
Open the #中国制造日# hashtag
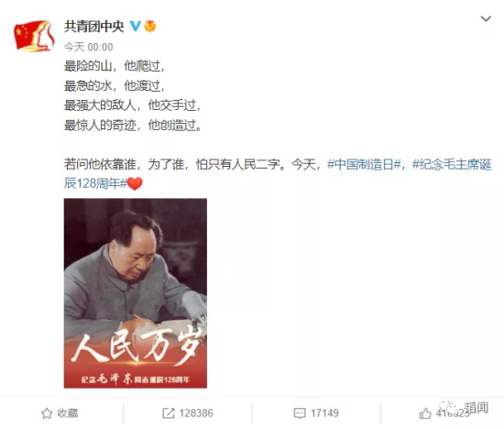pos(364,164)
